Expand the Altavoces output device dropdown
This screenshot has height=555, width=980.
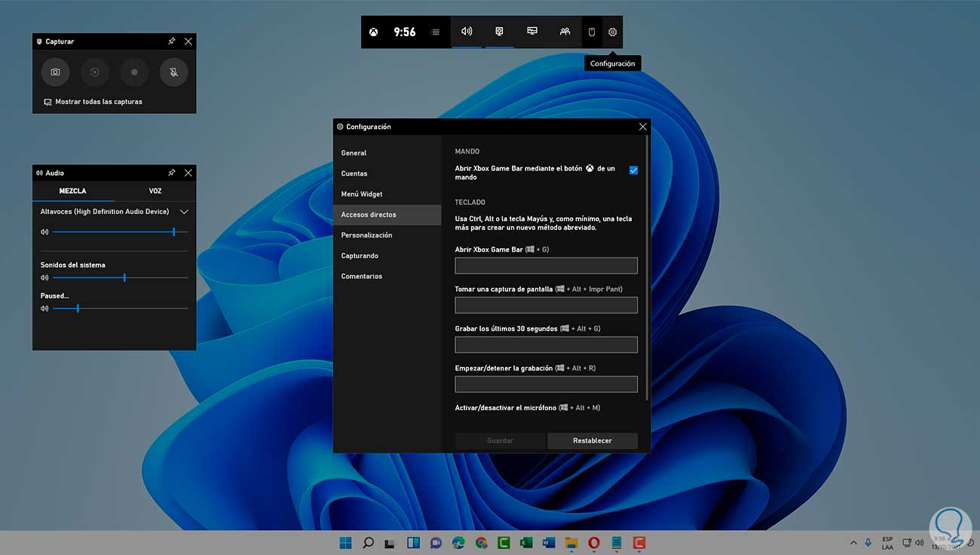(184, 212)
